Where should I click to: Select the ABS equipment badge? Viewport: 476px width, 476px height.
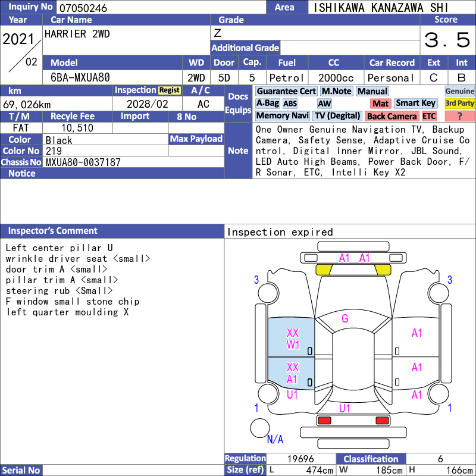pyautogui.click(x=290, y=104)
